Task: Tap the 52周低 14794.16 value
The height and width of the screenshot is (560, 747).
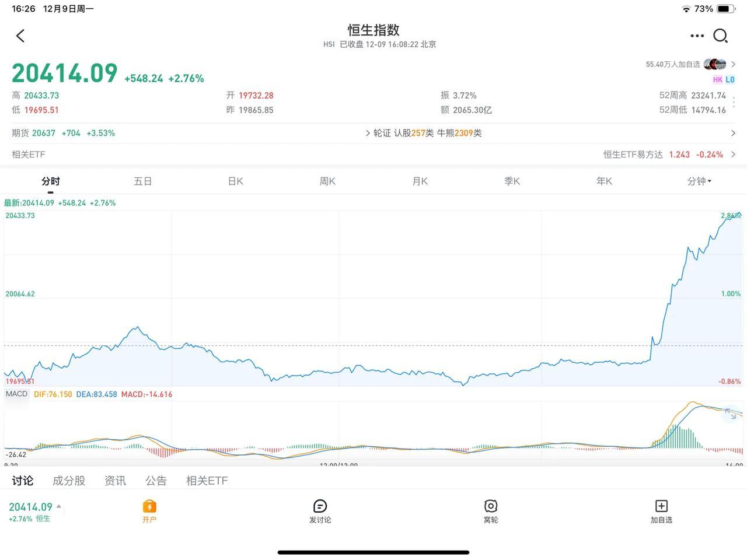Action: click(693, 110)
